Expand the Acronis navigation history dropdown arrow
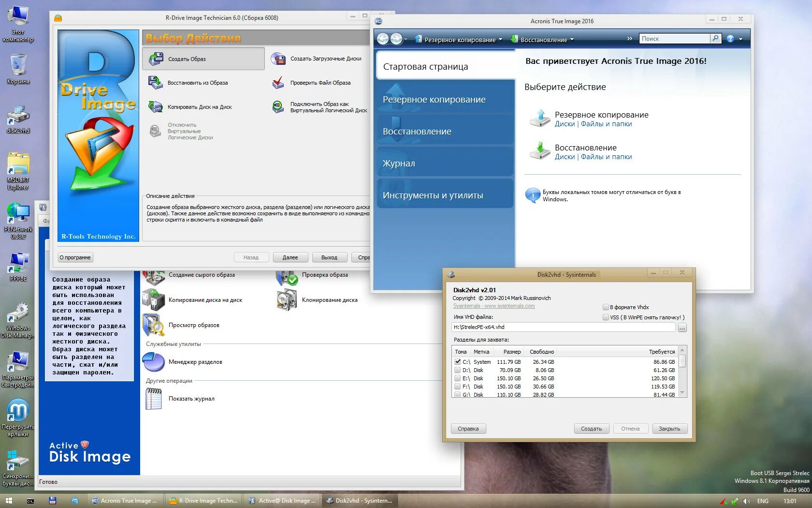The height and width of the screenshot is (508, 812). click(x=406, y=40)
